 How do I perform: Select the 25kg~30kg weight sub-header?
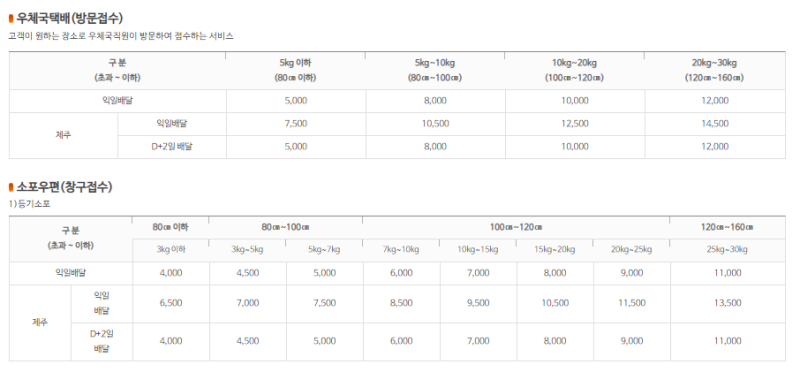728,250
